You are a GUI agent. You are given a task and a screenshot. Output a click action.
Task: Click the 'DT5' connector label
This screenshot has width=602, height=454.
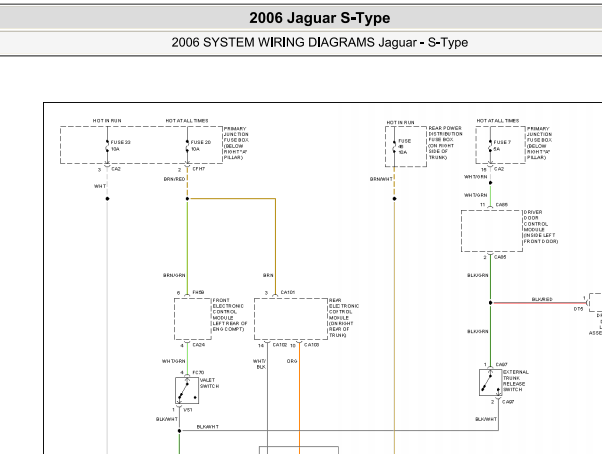(x=579, y=309)
